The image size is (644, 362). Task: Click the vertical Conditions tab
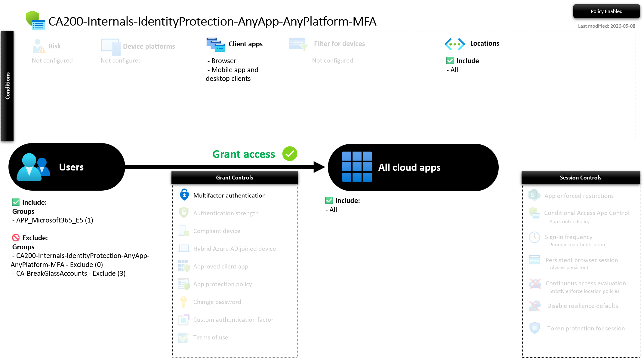tap(8, 86)
